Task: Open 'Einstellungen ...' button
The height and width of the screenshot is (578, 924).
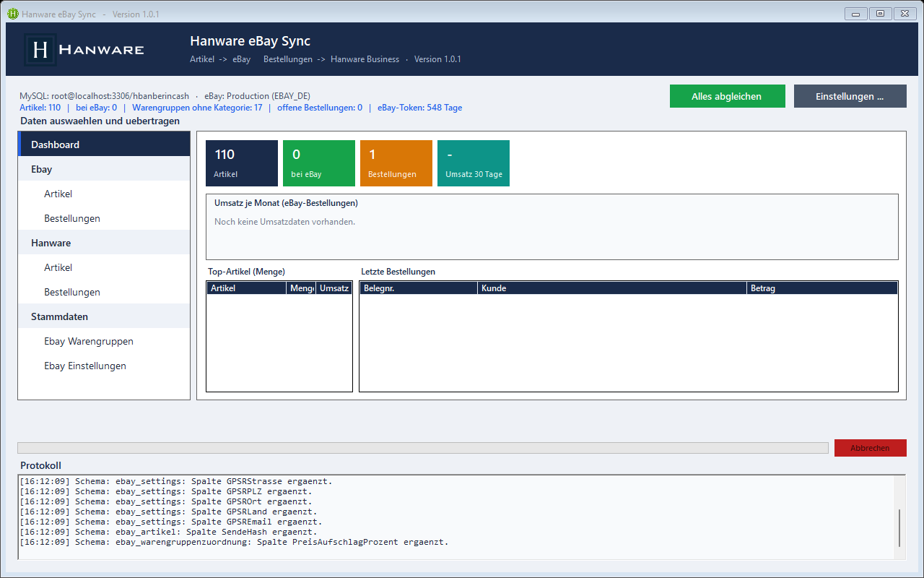Action: [x=850, y=96]
